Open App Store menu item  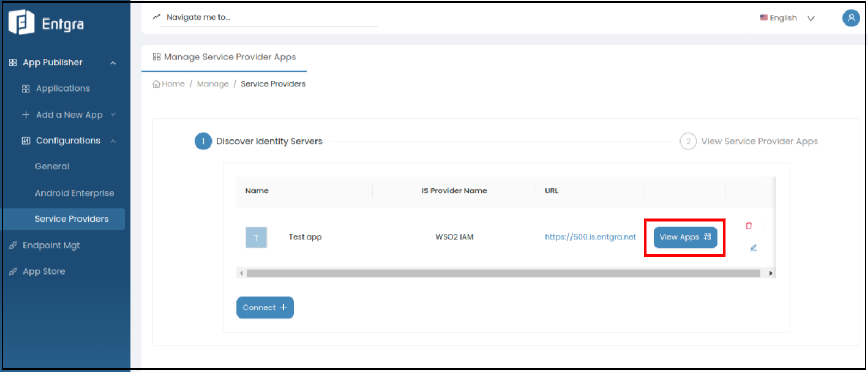coord(44,271)
